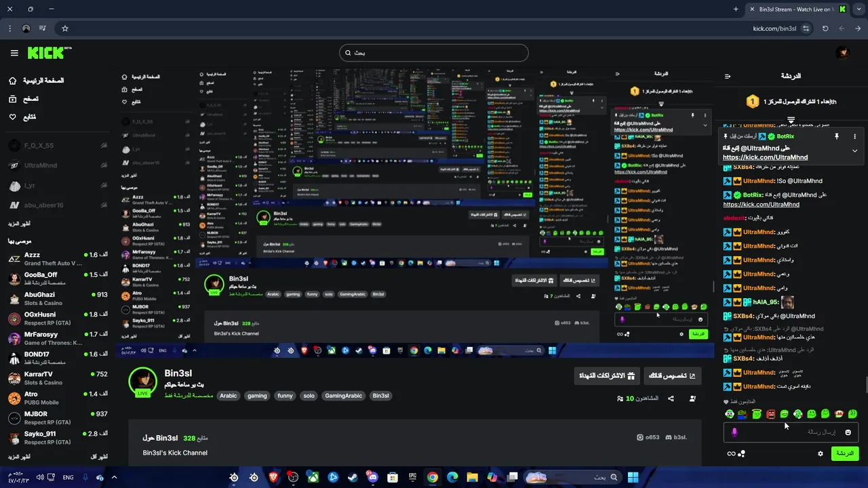
Task: Open Epic Games from the taskbar
Action: pyautogui.click(x=412, y=477)
